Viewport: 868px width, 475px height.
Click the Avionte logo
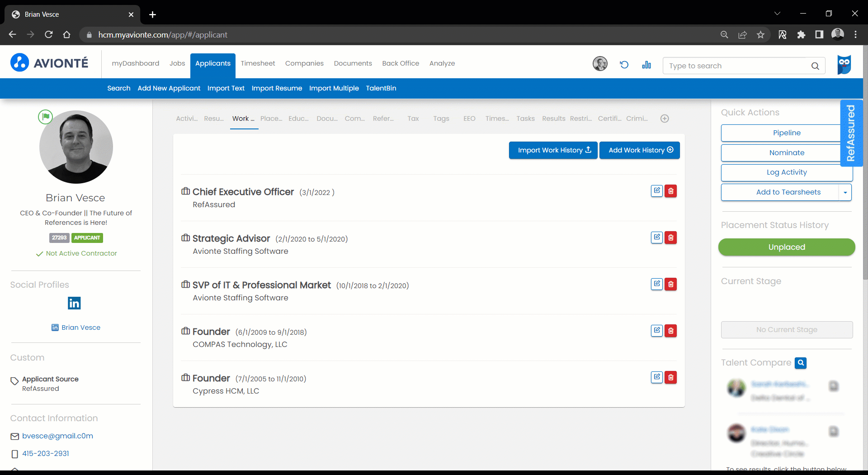pos(49,63)
